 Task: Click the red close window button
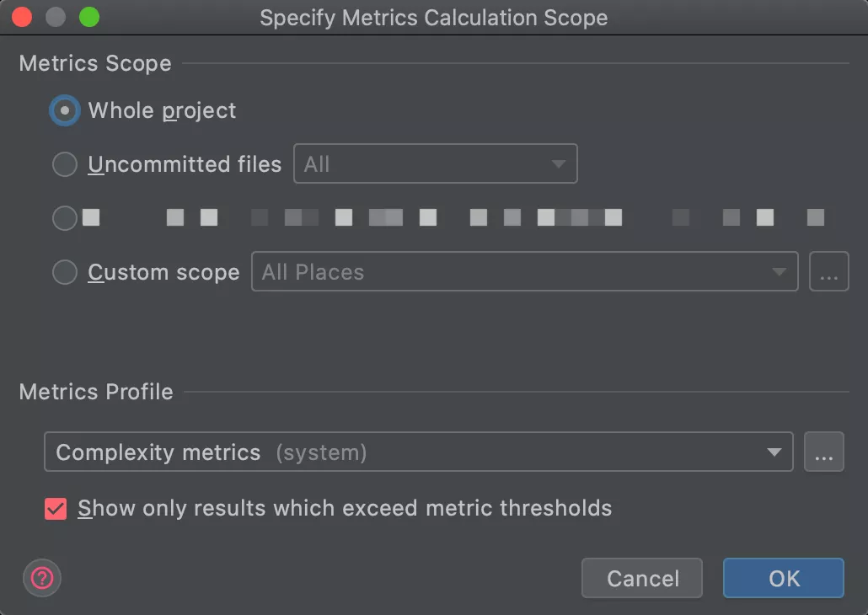click(22, 18)
